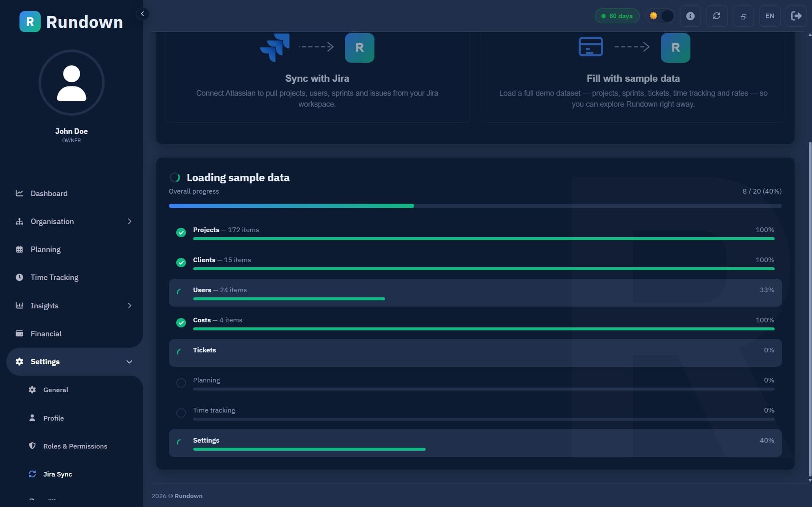Click the Users progress bar
Viewport: 812px width, 507px height.
[x=484, y=299]
